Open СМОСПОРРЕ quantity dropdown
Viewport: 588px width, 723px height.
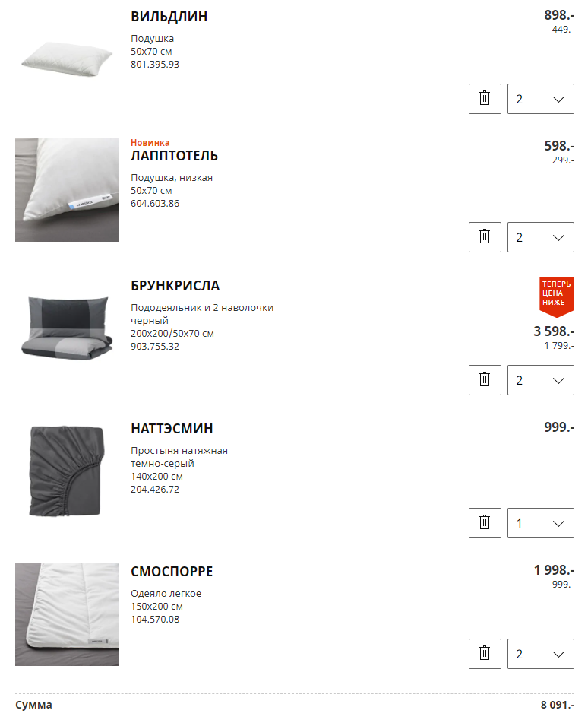[541, 653]
